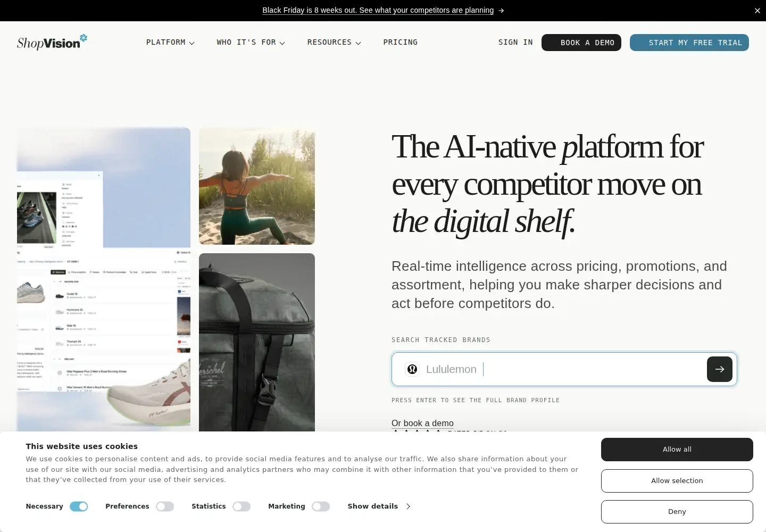Expand the Resources menu

pyautogui.click(x=334, y=43)
